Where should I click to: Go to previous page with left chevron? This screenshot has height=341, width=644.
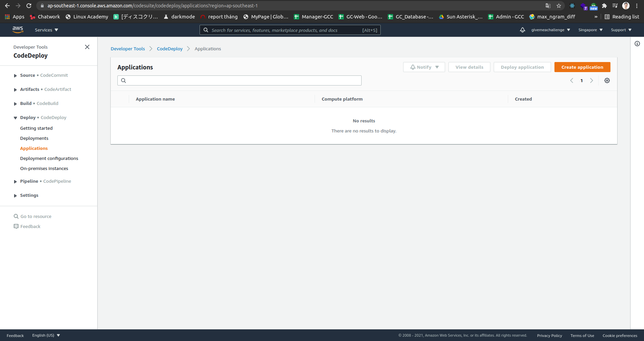(x=572, y=80)
